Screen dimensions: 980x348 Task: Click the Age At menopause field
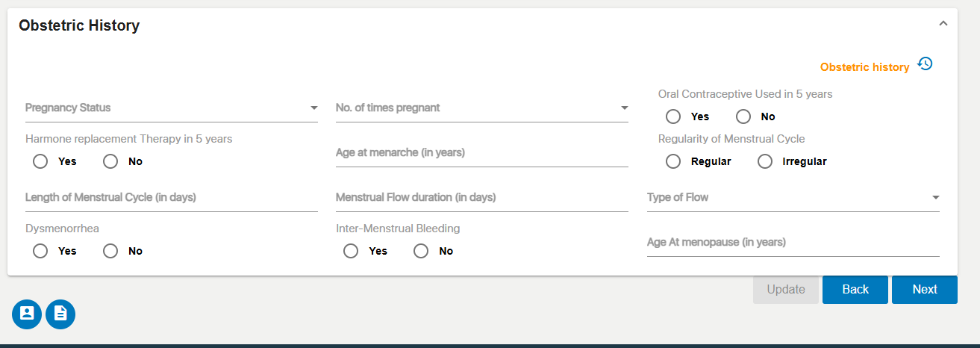[793, 242]
